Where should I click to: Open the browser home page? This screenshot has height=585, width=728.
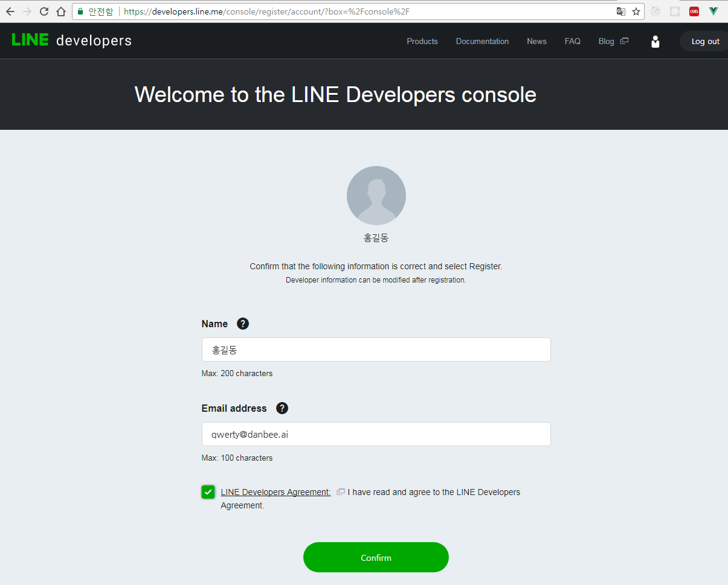(61, 11)
